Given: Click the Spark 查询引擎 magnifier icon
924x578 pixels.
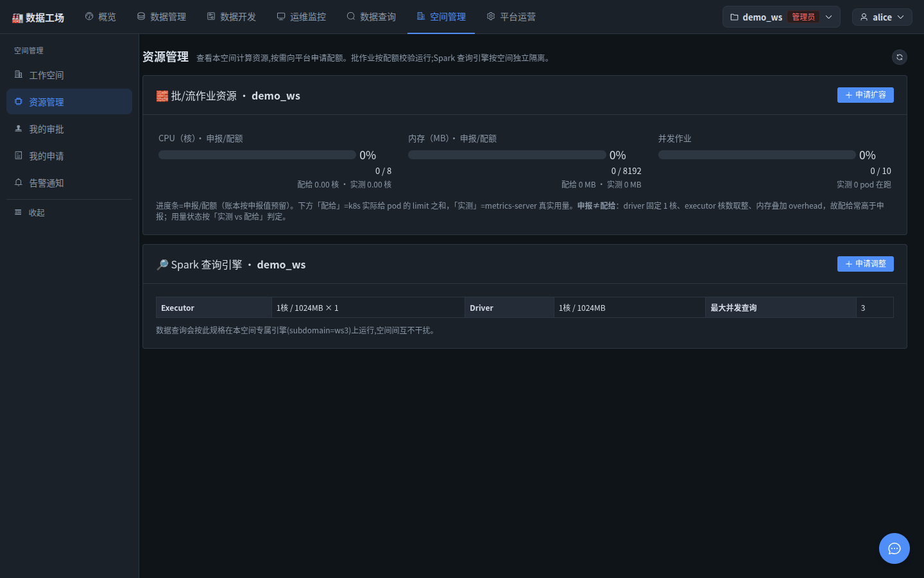Looking at the screenshot, I should [162, 265].
